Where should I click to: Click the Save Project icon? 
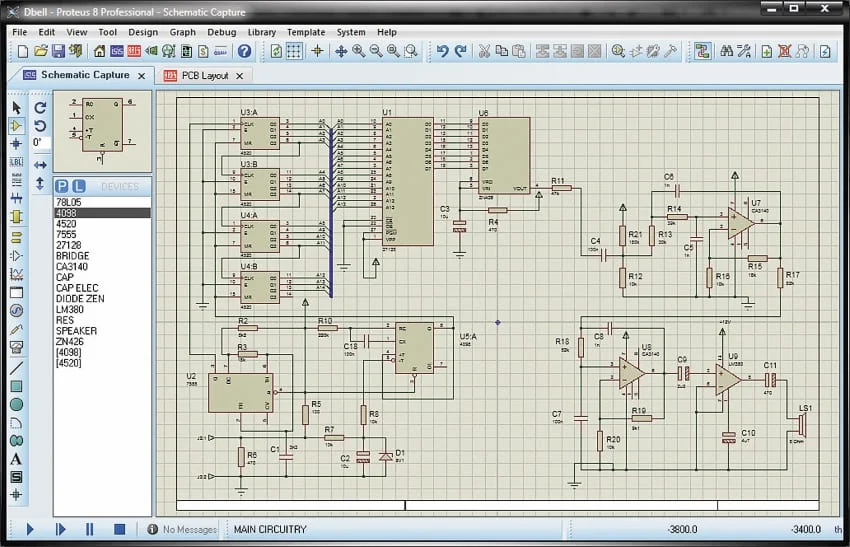[x=58, y=51]
